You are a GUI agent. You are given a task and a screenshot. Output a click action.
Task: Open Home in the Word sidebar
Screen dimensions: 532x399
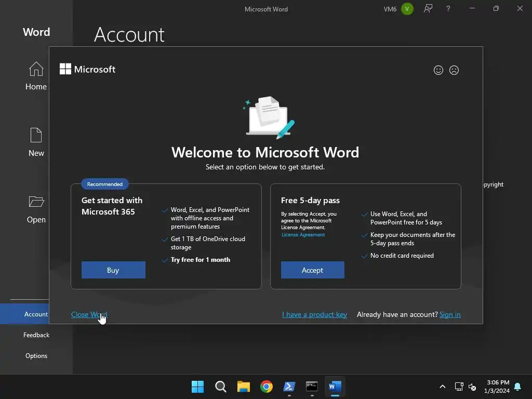point(36,76)
